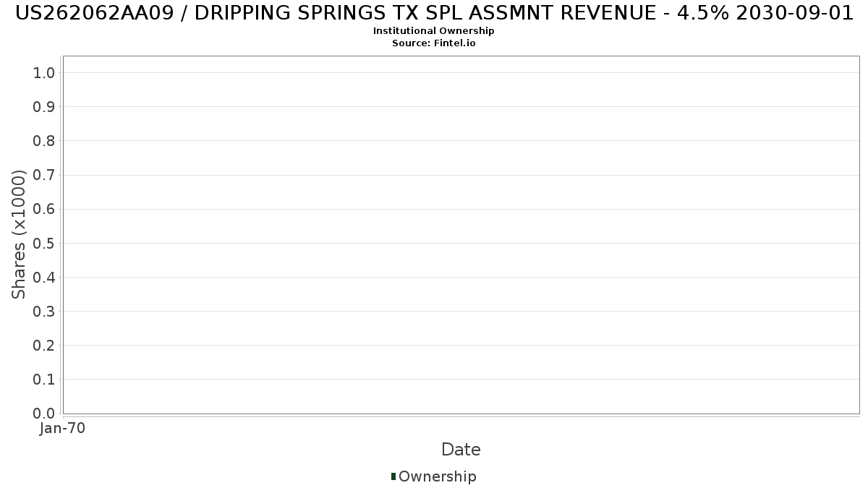Viewport: 868px width, 488px height.
Task: Select the 0.6 y-axis tick label
Action: coord(43,209)
